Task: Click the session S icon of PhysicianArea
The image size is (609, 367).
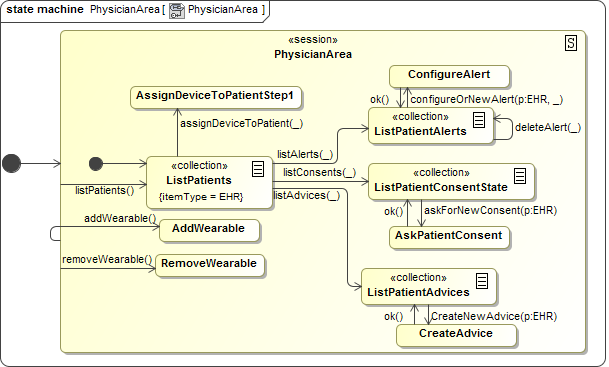Action: [571, 43]
